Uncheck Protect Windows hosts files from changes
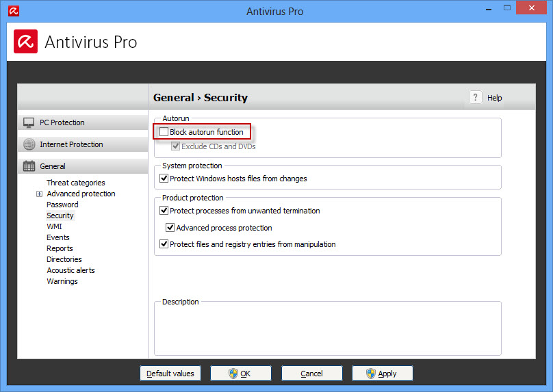Screen dimensions: 553x392 [x=164, y=179]
